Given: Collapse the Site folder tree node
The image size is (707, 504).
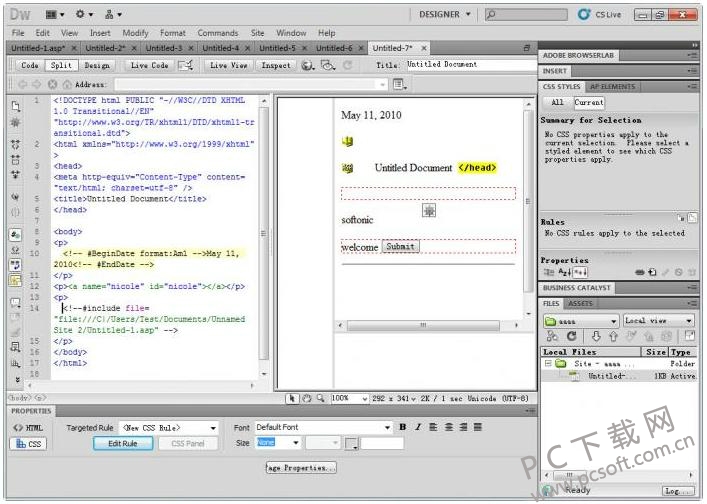Looking at the screenshot, I should click(x=548, y=364).
